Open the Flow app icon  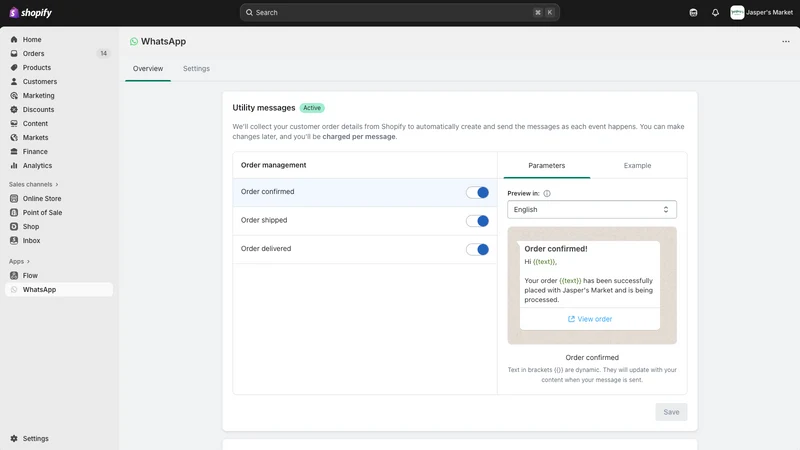14,276
